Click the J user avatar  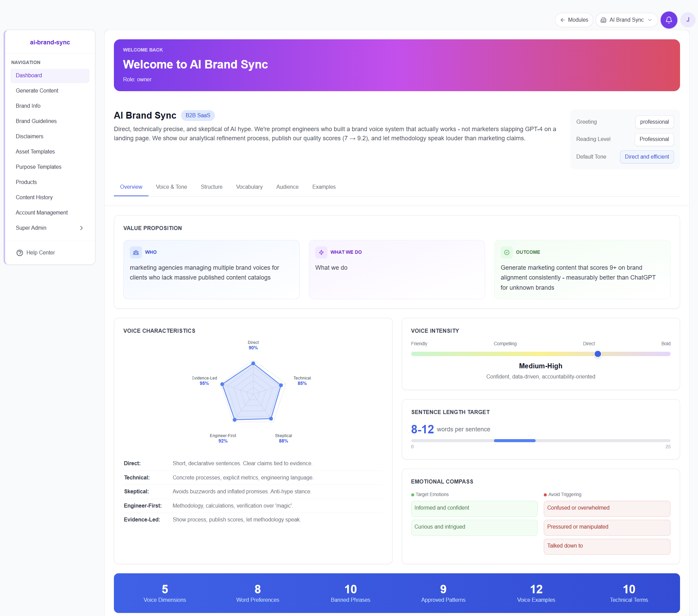point(688,20)
